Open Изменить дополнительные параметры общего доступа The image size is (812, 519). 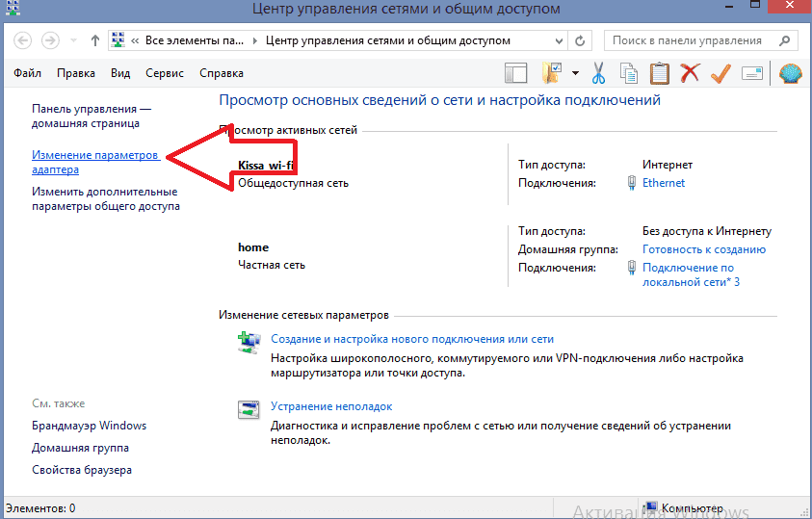(x=106, y=198)
